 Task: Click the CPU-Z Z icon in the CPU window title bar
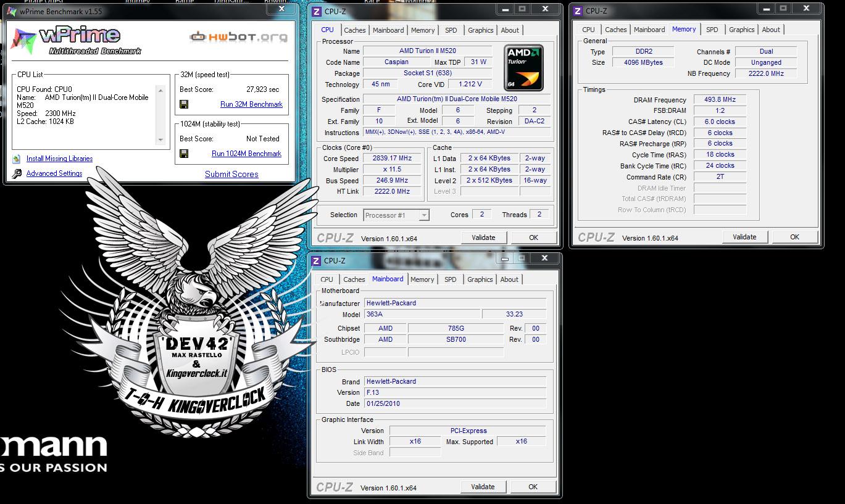317,11
